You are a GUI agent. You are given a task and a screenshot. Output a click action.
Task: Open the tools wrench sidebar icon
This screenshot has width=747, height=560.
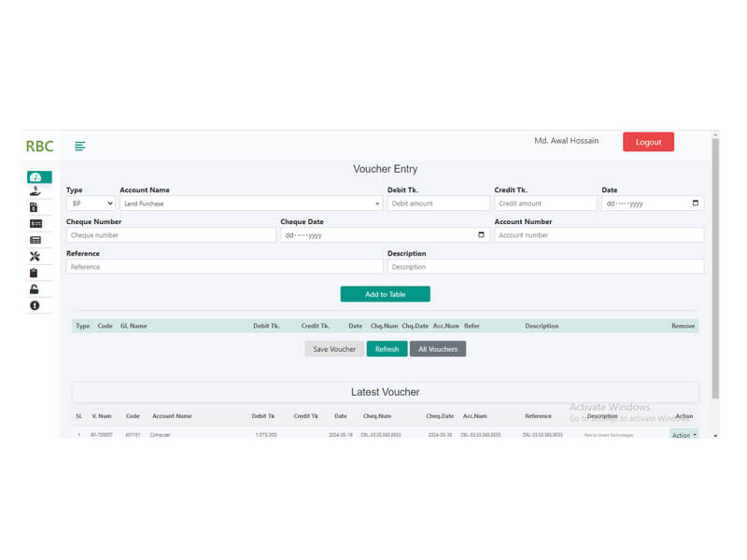click(35, 257)
